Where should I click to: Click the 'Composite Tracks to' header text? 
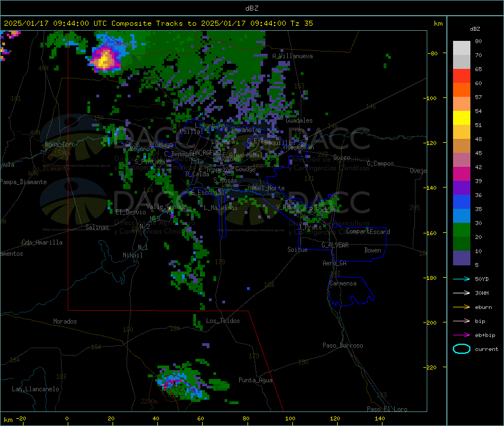click(x=153, y=24)
